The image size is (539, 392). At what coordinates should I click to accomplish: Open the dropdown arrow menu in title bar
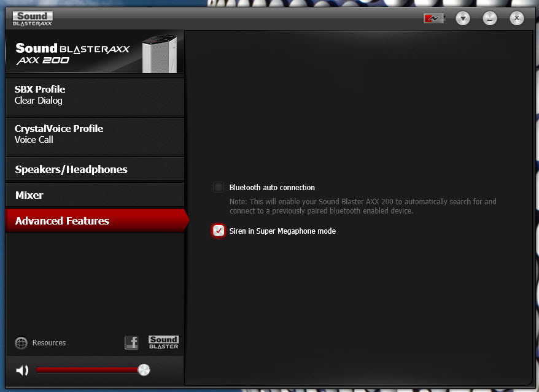tap(463, 18)
